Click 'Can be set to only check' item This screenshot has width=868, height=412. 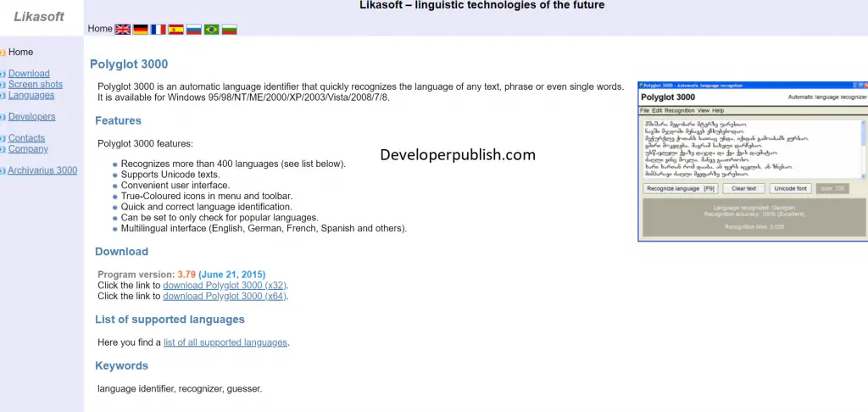[x=220, y=218]
